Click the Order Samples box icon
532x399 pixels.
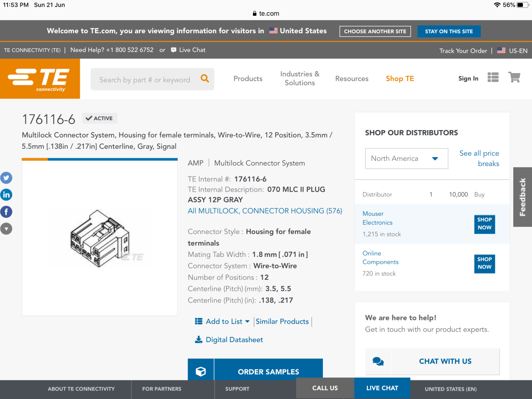pos(201,371)
